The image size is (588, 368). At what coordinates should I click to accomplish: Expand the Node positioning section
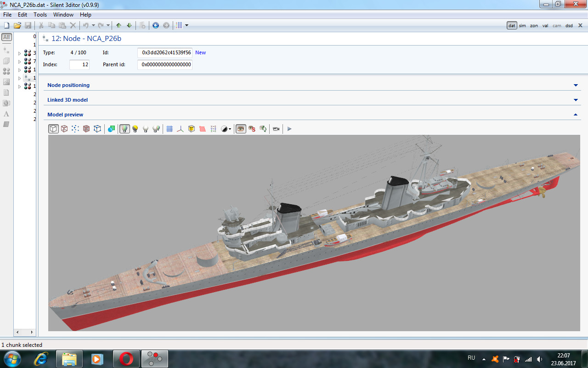[x=576, y=85]
